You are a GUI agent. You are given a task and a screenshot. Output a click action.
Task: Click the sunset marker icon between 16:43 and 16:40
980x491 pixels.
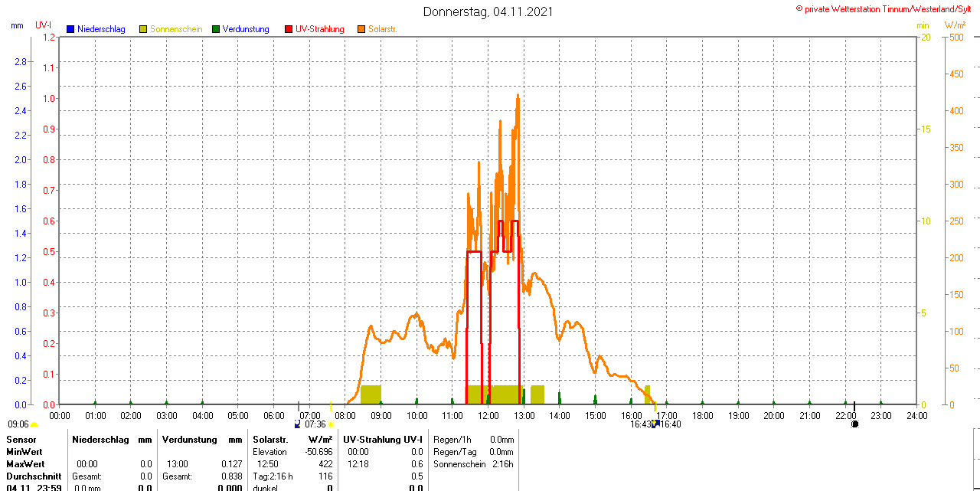click(656, 424)
